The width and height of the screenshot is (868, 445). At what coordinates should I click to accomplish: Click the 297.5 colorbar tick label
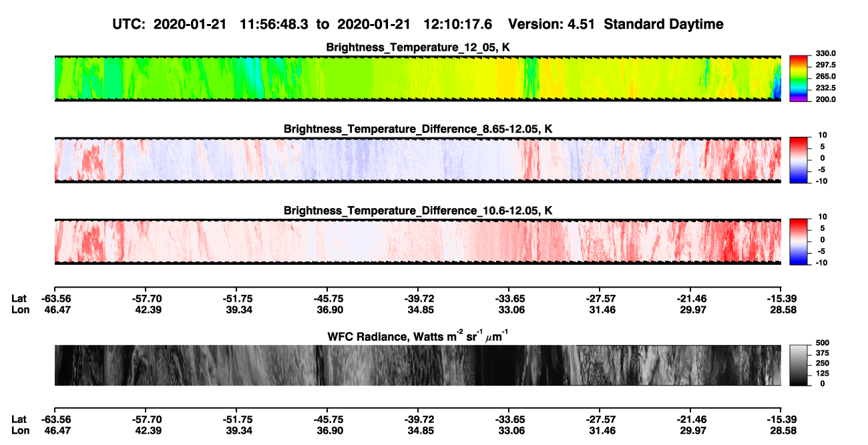tap(826, 65)
